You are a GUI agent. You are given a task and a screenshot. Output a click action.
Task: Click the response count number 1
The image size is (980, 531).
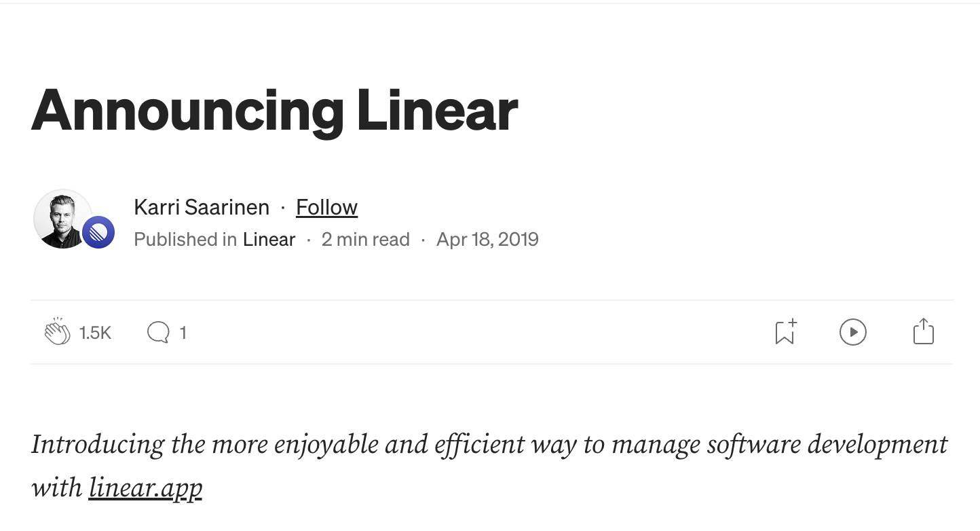(x=183, y=333)
